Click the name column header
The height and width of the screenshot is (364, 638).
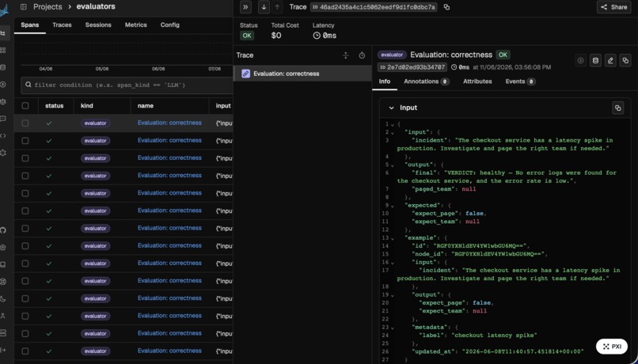coord(146,106)
